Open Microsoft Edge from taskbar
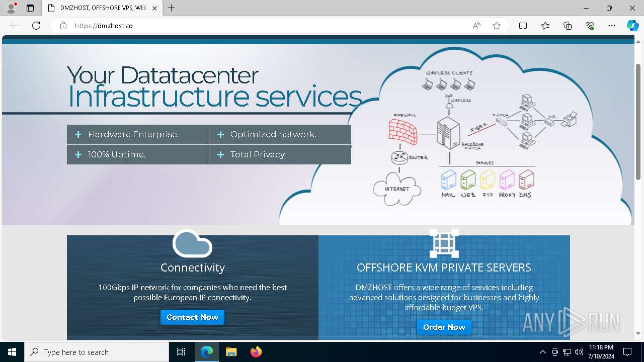Image resolution: width=644 pixels, height=362 pixels. [x=207, y=352]
